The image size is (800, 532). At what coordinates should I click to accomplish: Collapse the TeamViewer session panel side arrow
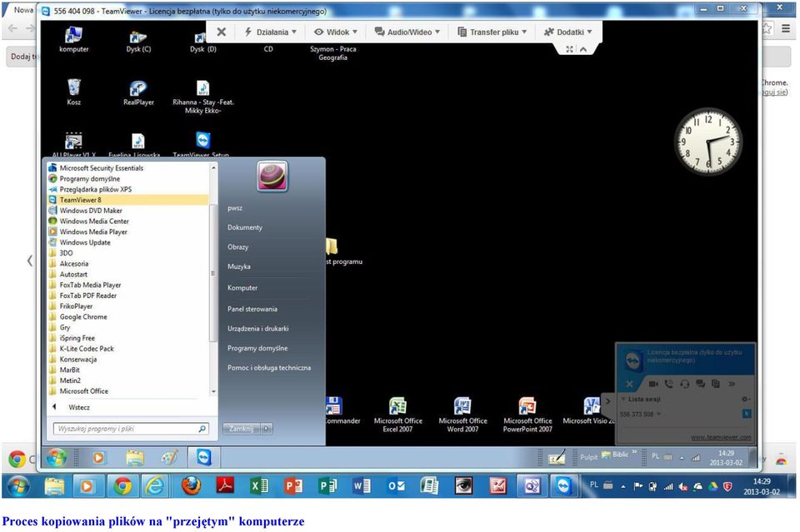[607, 401]
